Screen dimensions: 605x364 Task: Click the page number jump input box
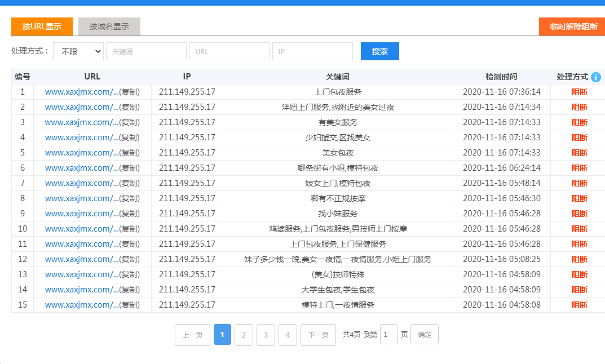(388, 334)
